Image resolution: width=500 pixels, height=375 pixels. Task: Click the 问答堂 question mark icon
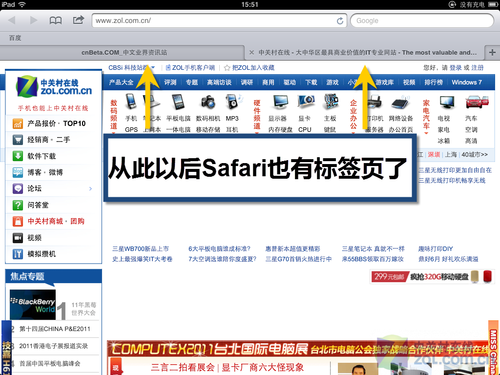(x=18, y=205)
